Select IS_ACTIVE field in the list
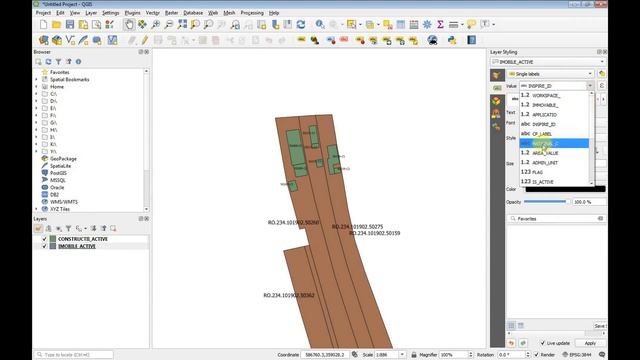The width and height of the screenshot is (640, 360). click(554, 182)
